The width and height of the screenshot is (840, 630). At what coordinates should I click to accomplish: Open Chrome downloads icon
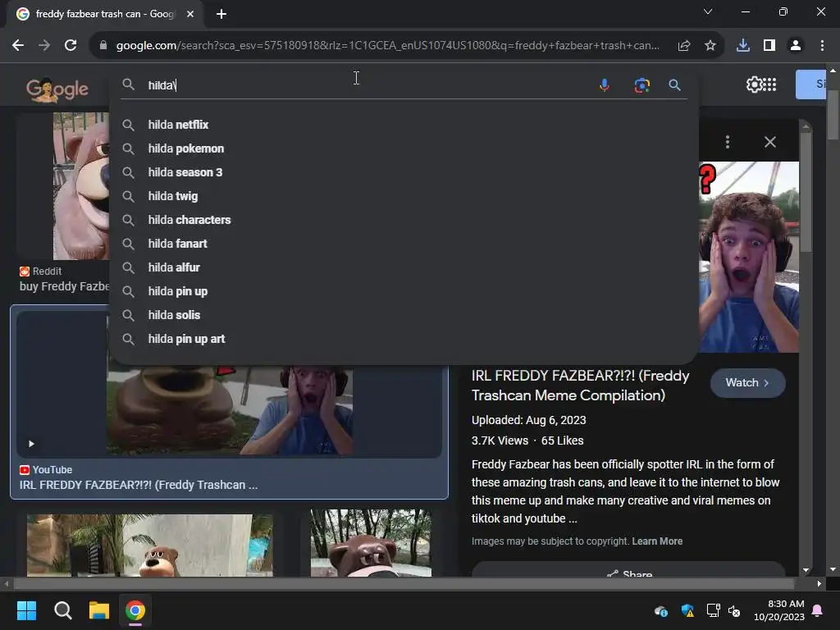742,46
